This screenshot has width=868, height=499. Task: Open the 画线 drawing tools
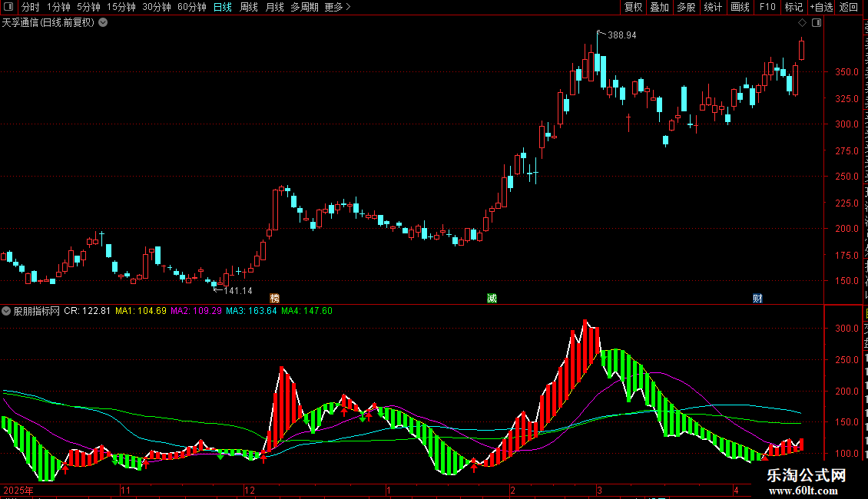click(740, 7)
